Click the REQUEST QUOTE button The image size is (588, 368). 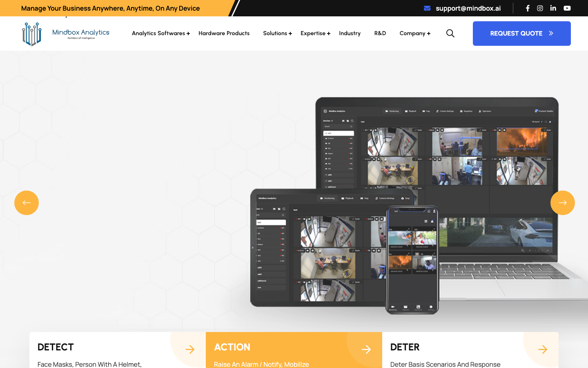coord(522,34)
